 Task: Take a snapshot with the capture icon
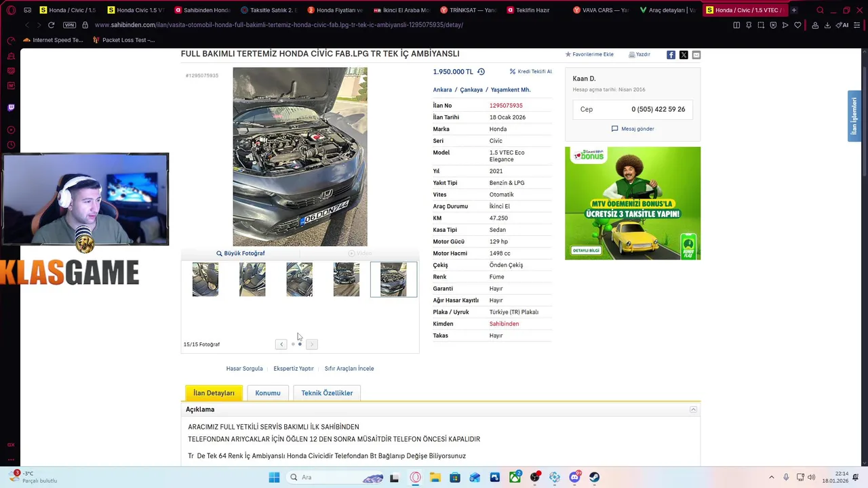pyautogui.click(x=761, y=25)
